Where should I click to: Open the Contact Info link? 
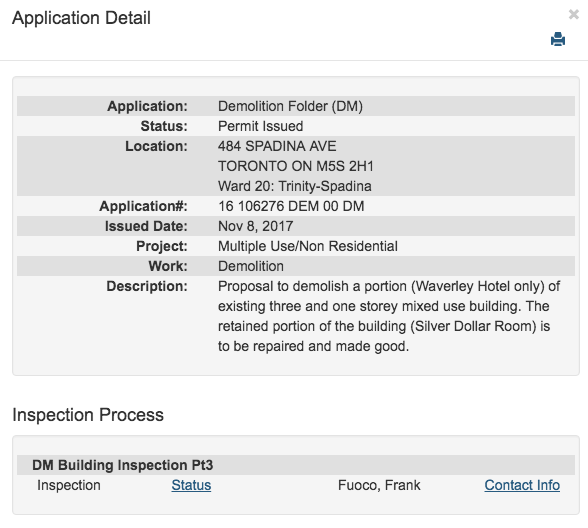pyautogui.click(x=522, y=485)
